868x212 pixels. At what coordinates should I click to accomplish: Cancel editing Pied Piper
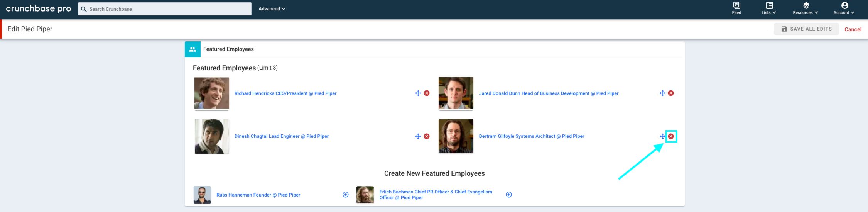click(853, 29)
